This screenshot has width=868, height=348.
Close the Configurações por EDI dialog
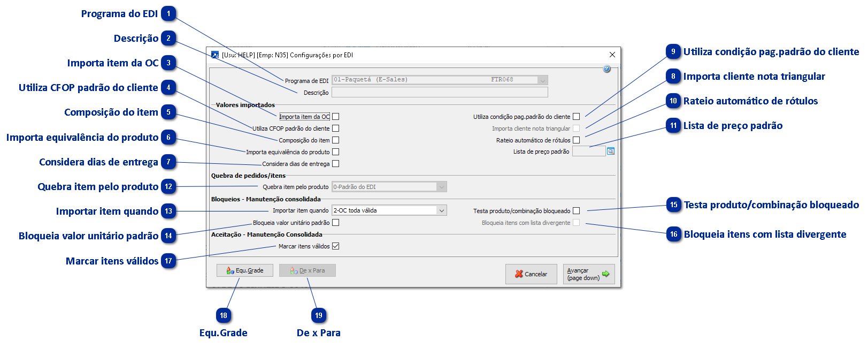pos(612,55)
